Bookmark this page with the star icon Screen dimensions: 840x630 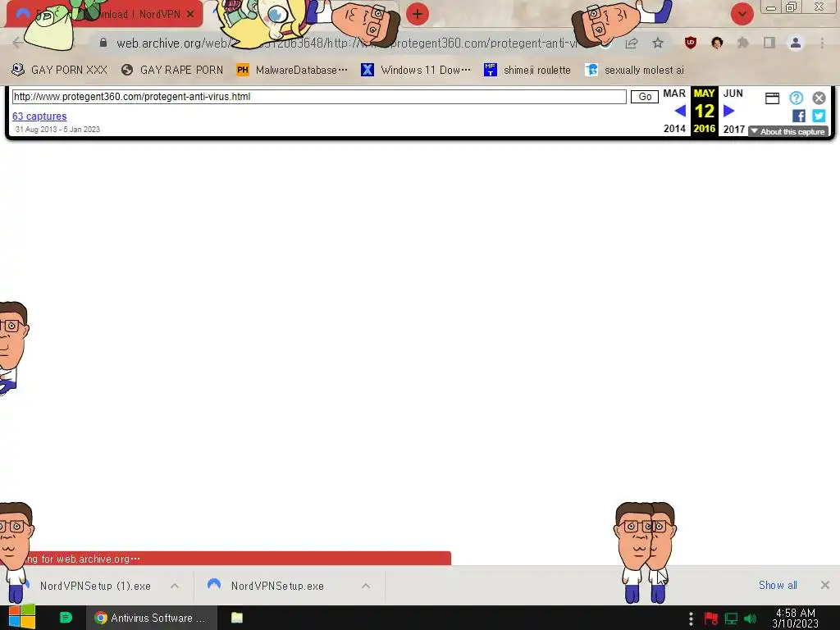click(x=658, y=43)
